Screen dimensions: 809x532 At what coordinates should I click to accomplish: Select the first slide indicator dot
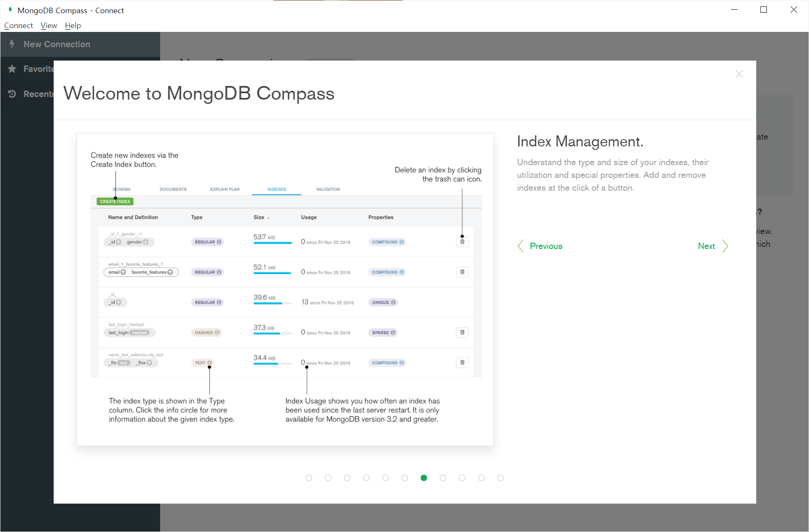[x=309, y=478]
